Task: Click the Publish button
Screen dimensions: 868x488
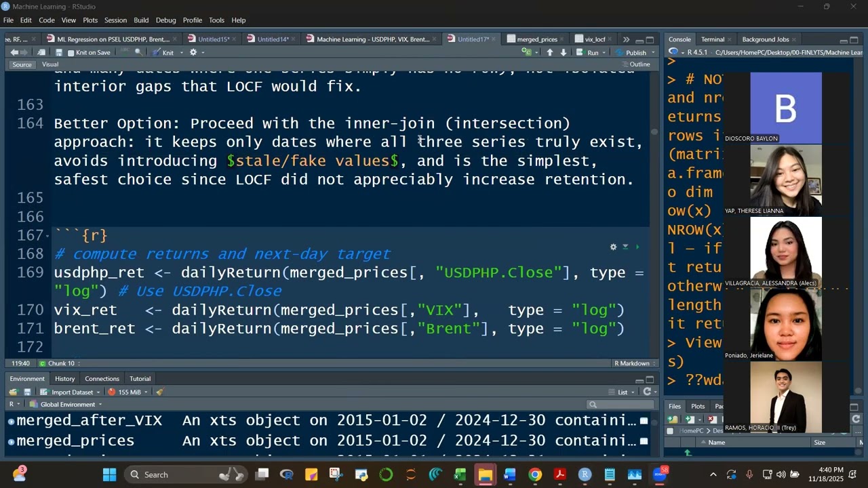Action: [631, 53]
